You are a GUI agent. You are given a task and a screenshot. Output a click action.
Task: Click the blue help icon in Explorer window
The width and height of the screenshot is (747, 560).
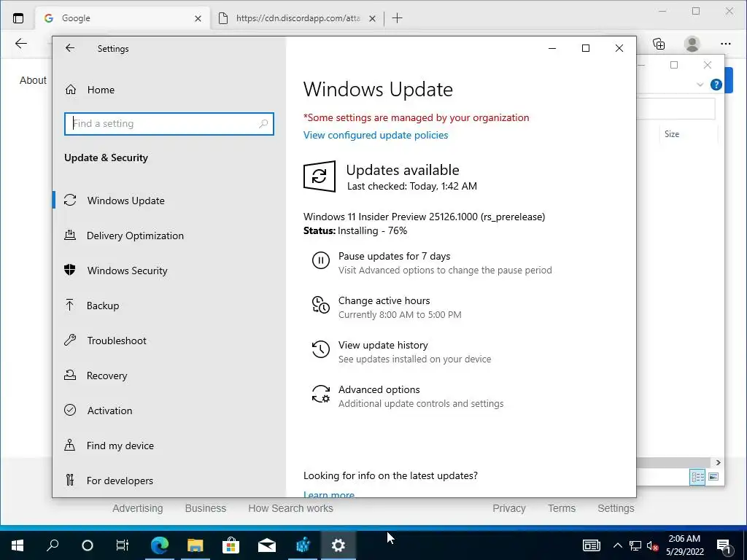coord(716,85)
